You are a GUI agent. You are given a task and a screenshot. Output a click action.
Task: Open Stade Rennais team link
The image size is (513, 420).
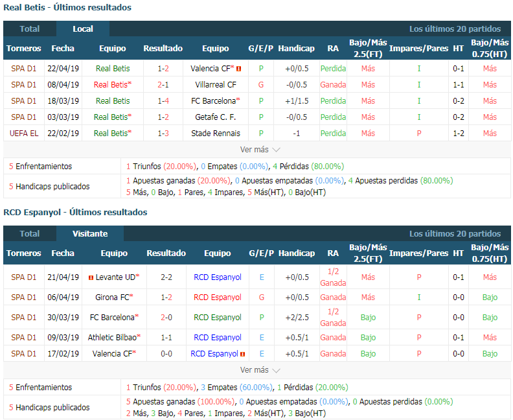tap(216, 134)
